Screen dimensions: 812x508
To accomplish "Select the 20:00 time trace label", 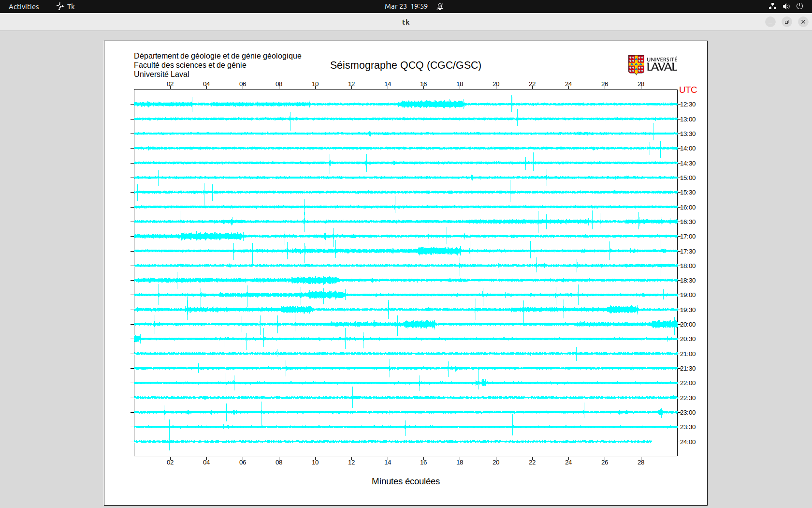I will [x=688, y=325].
